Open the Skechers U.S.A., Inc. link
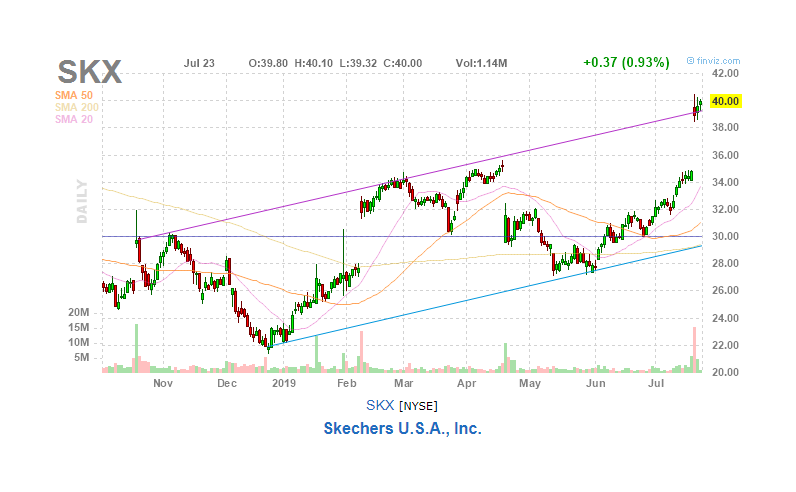This screenshot has height=492, width=796. point(403,429)
